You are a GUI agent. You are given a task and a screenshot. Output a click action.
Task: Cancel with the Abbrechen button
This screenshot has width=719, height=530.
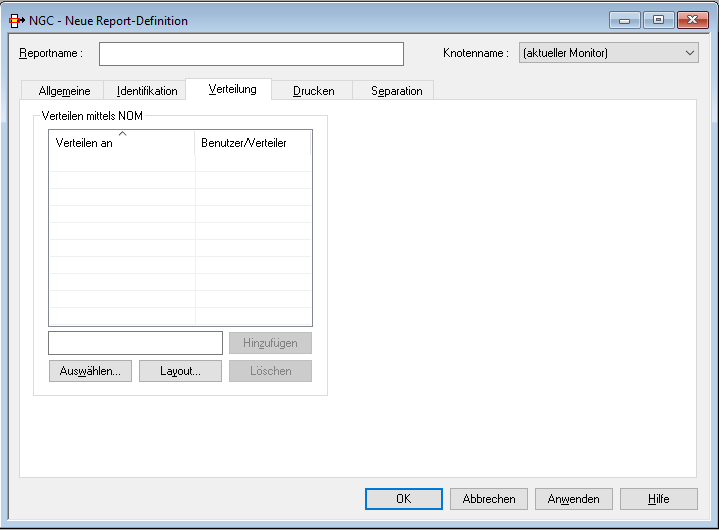point(489,499)
